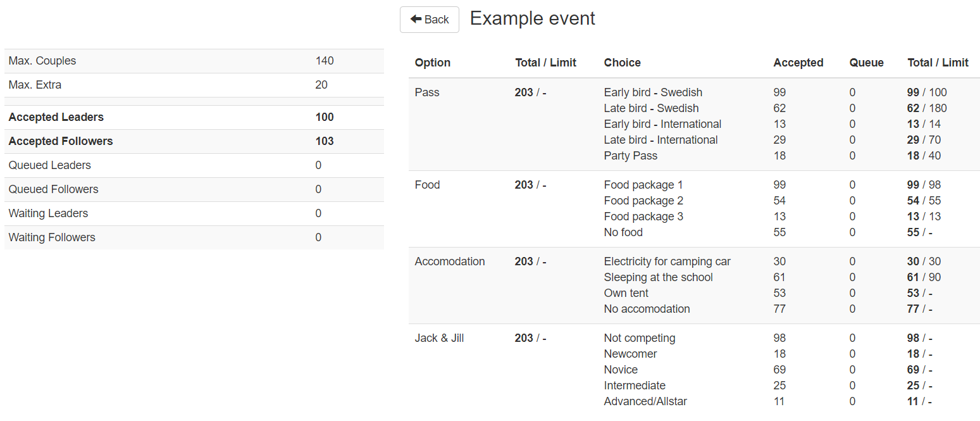Open the Novice competition link

(x=621, y=370)
